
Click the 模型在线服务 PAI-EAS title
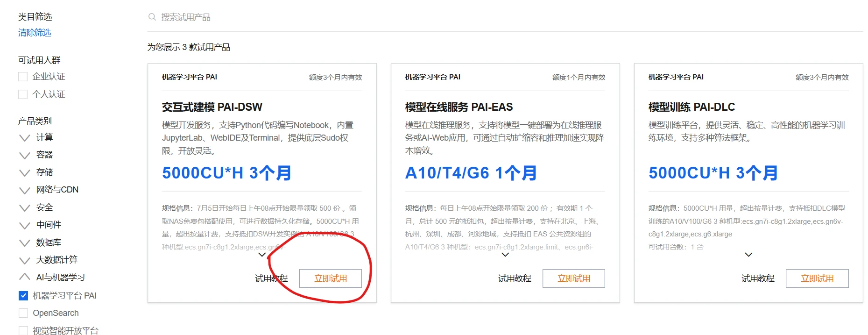coord(459,107)
